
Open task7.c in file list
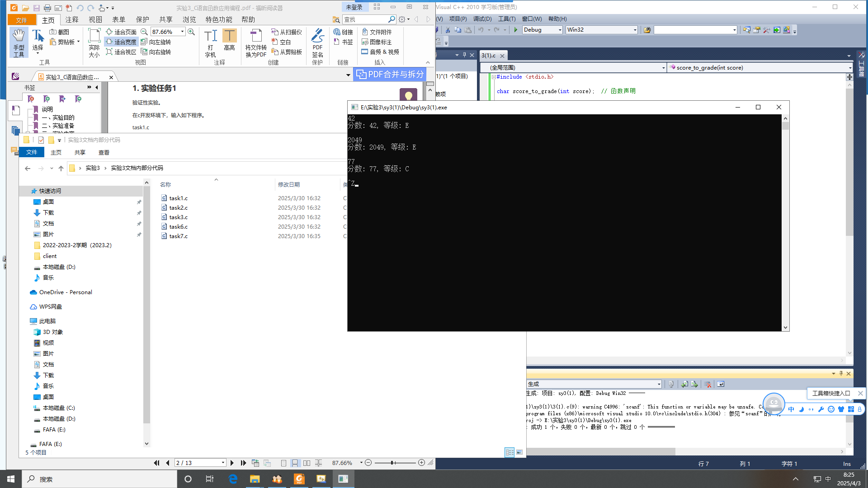178,236
